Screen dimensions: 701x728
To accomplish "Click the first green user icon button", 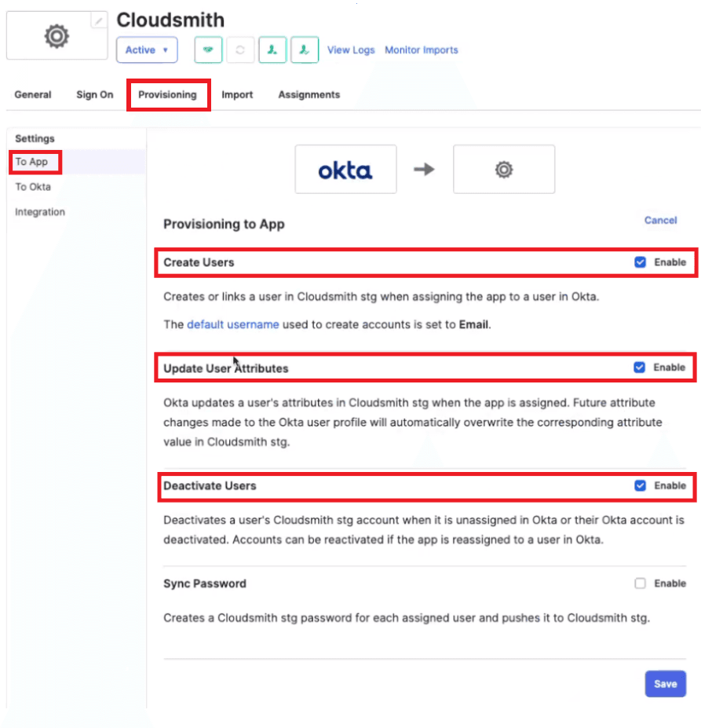I will (272, 49).
